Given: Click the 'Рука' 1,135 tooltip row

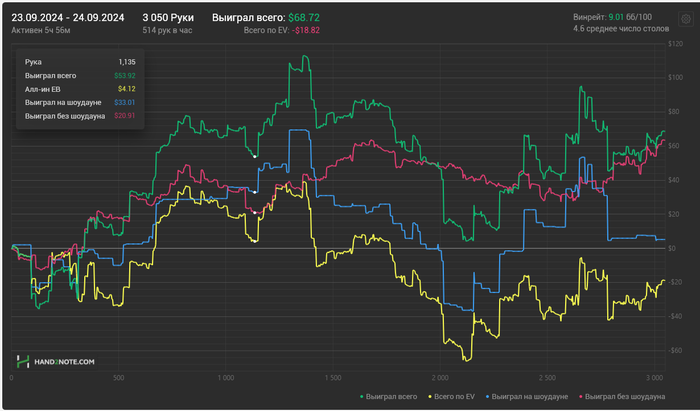Looking at the screenshot, I should point(80,62).
